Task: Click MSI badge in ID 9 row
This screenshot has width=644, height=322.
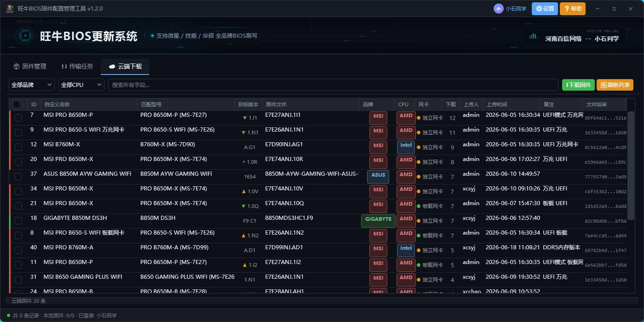Action: click(378, 132)
